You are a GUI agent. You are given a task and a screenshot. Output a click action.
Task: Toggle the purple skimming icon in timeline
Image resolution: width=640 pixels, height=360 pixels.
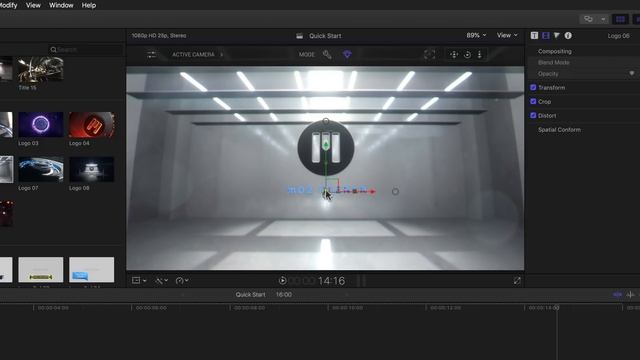tap(617, 294)
